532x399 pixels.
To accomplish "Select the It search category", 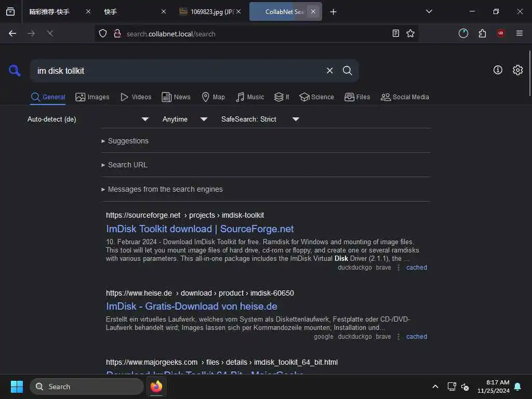I will click(x=282, y=97).
